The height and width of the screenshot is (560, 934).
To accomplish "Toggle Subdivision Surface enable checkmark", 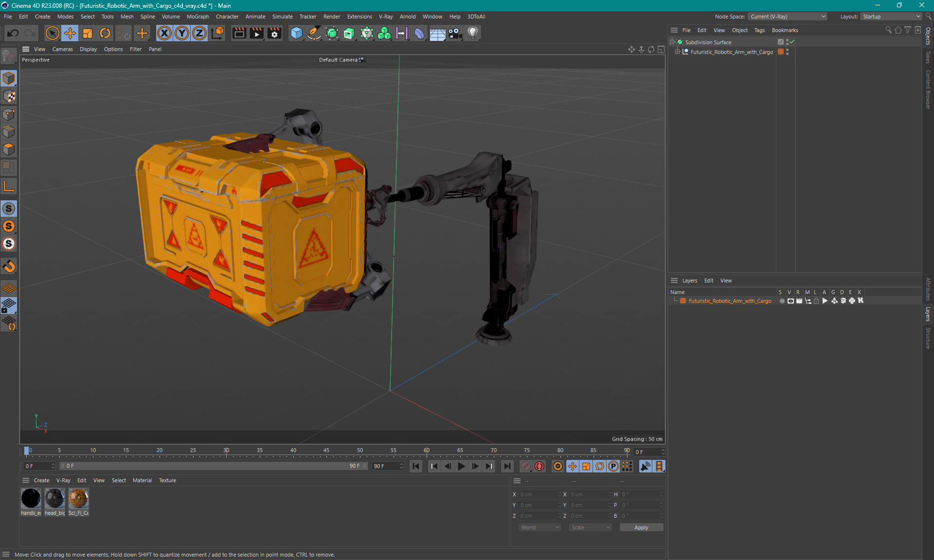I will pyautogui.click(x=792, y=42).
